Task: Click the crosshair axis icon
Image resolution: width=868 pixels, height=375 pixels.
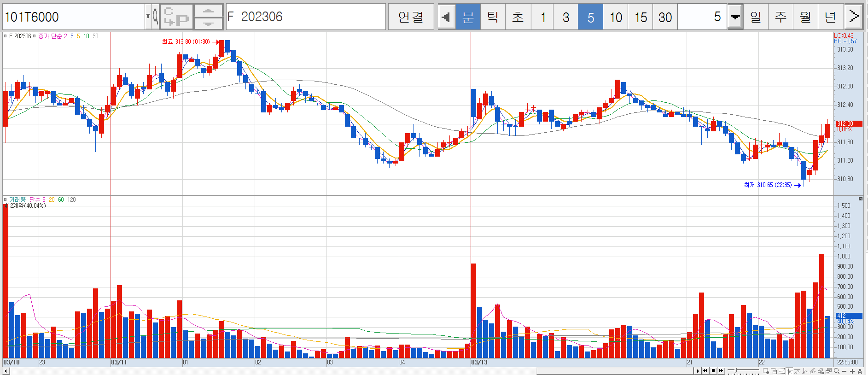Action: [x=790, y=371]
